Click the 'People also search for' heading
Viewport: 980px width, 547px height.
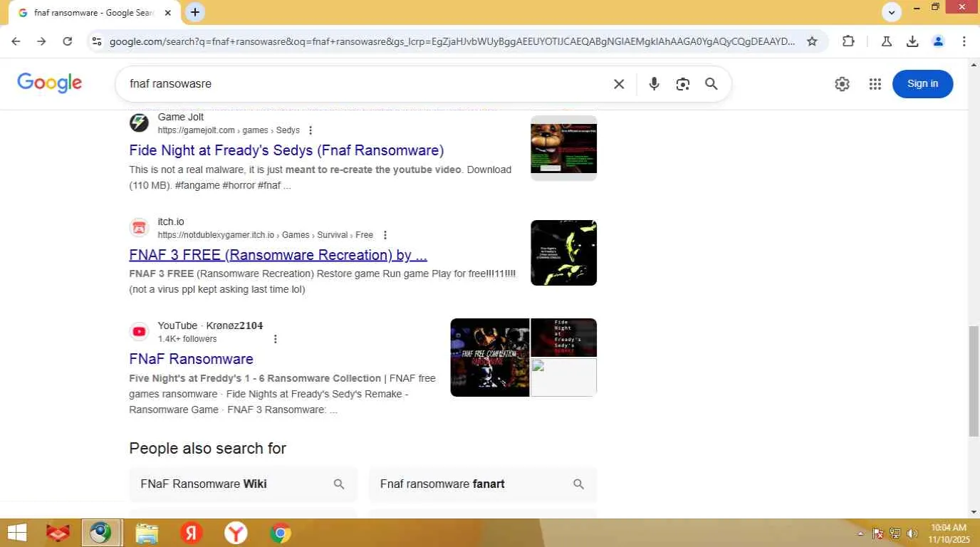point(207,449)
